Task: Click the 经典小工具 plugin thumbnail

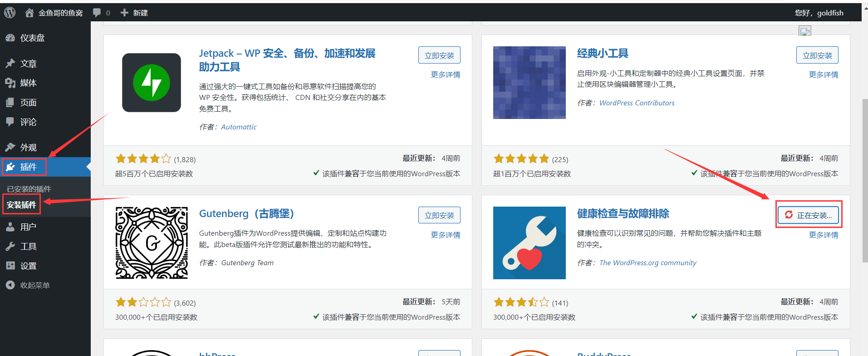Action: (530, 83)
